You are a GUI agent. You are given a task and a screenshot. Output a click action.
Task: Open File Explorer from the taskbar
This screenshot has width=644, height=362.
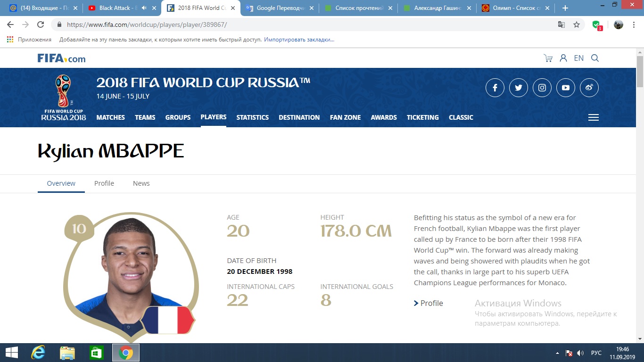point(67,353)
